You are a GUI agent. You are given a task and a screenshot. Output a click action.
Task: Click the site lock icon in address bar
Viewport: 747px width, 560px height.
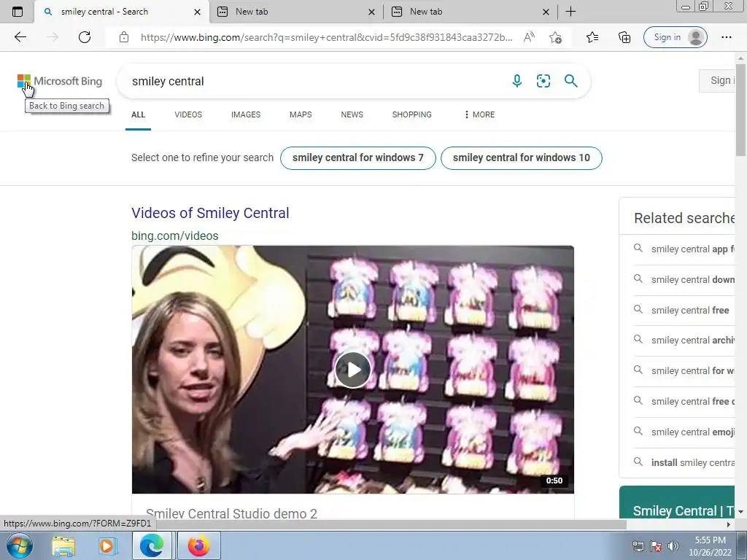click(124, 37)
